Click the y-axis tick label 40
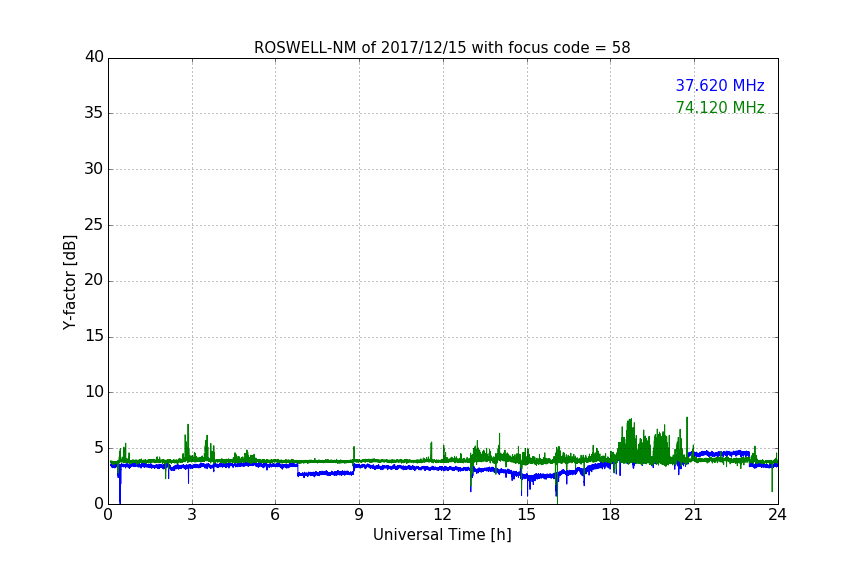Screen dimensions: 864x576 [x=94, y=57]
